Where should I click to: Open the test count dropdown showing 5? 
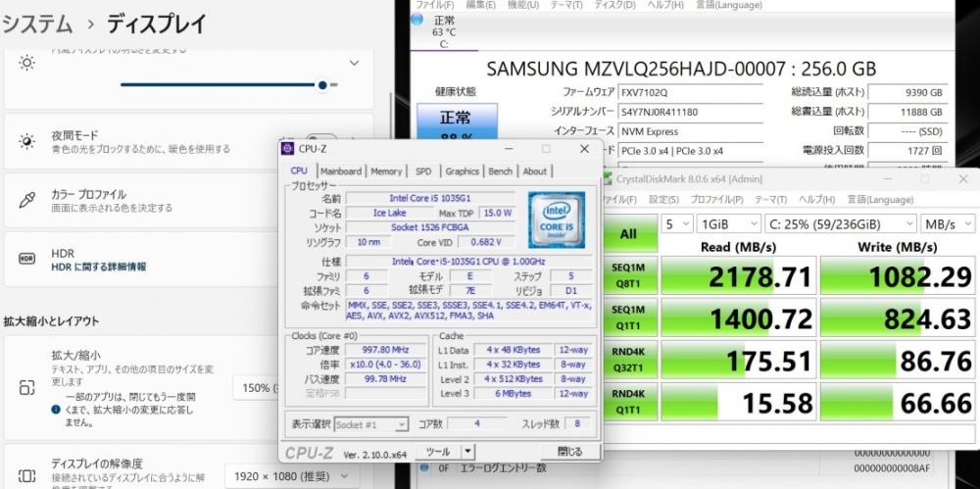[x=677, y=223]
